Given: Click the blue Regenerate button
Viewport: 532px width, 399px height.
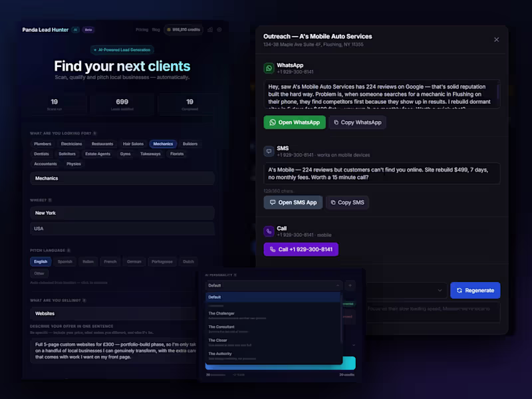Looking at the screenshot, I should pos(475,291).
